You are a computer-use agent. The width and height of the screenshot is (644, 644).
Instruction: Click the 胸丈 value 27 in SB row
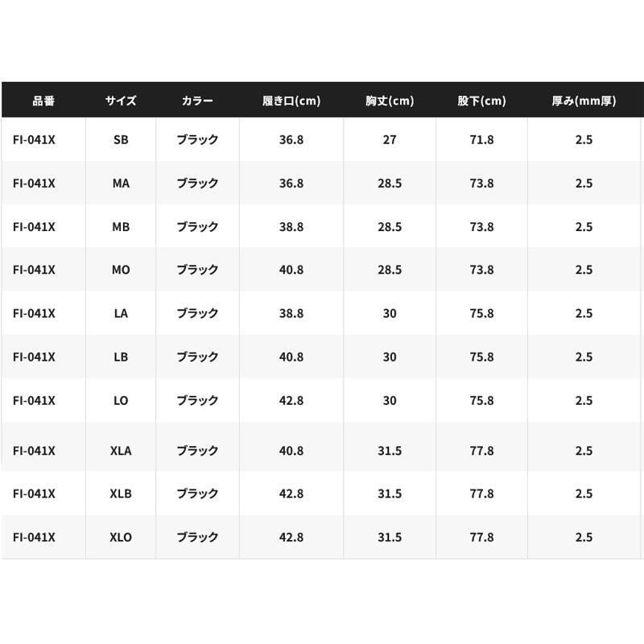pos(390,139)
